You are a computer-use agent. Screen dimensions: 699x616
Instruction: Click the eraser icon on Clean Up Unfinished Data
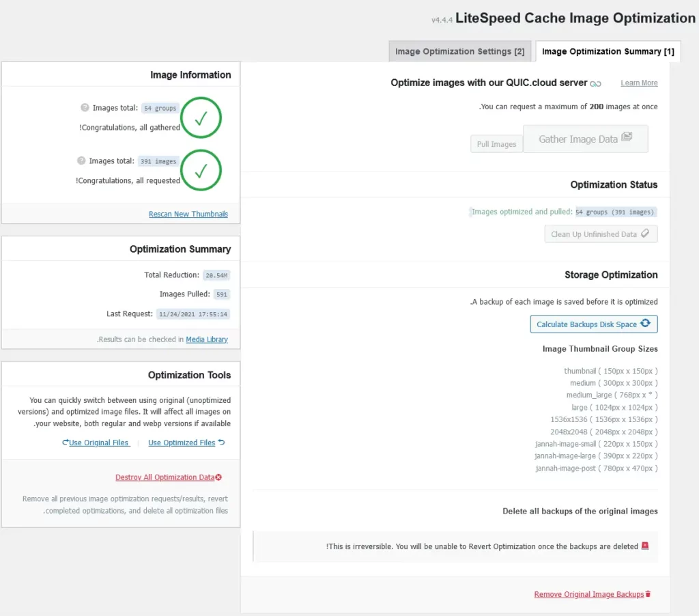click(646, 234)
